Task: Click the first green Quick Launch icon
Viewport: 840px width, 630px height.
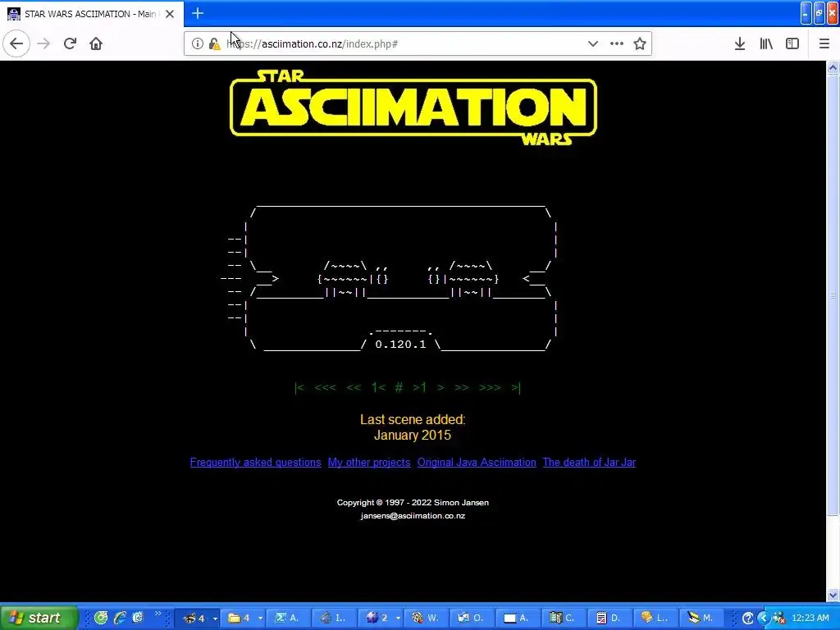Action: click(x=101, y=618)
